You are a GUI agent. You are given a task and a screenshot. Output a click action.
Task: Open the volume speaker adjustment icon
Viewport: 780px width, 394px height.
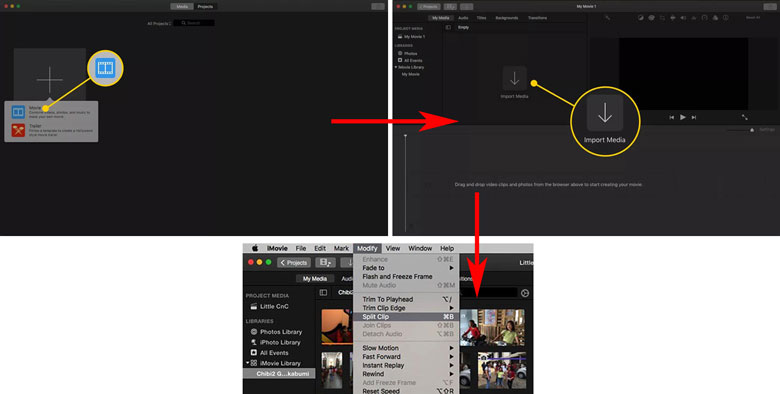pos(683,18)
